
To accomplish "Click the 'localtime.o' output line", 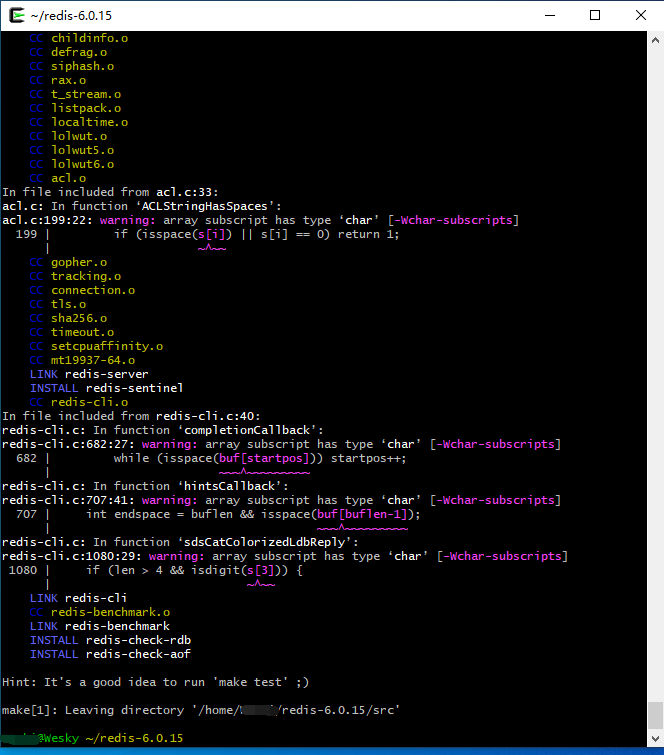I will tap(79, 122).
